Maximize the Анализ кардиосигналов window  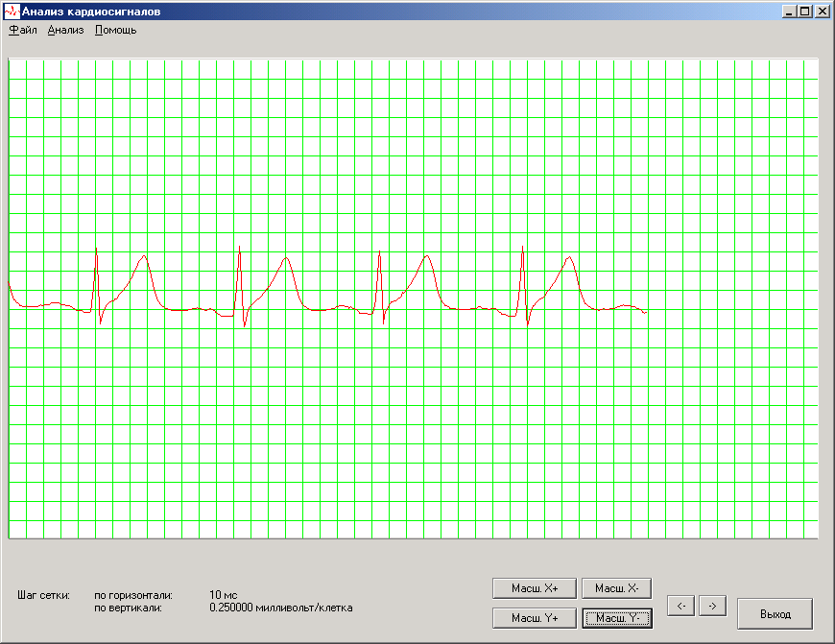pos(804,12)
